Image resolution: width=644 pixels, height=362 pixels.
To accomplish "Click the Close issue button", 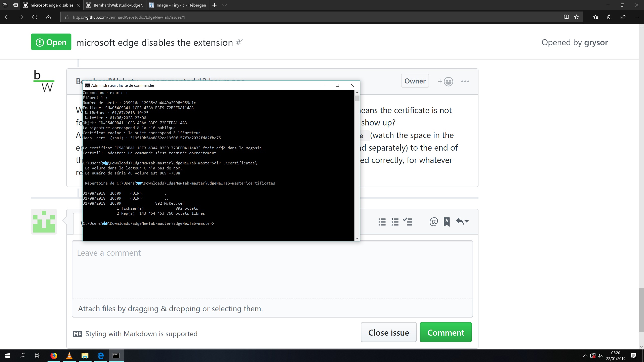I will 389,332.
